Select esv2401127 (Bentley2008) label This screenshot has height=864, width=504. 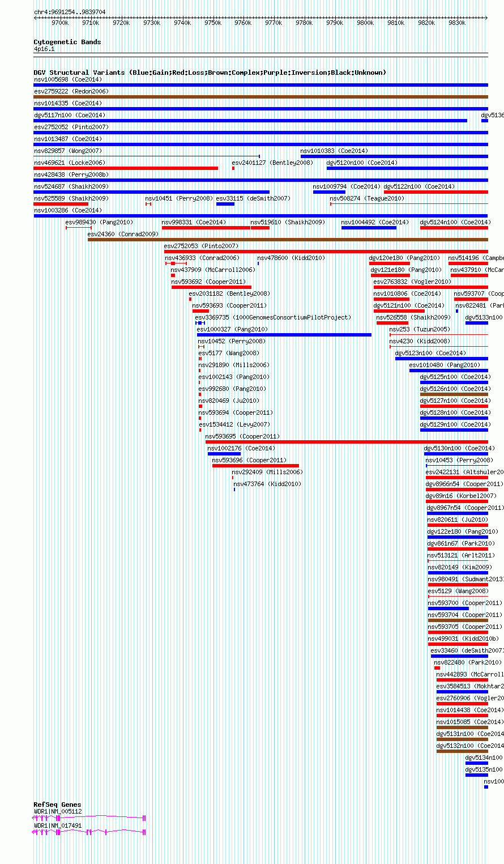(272, 163)
